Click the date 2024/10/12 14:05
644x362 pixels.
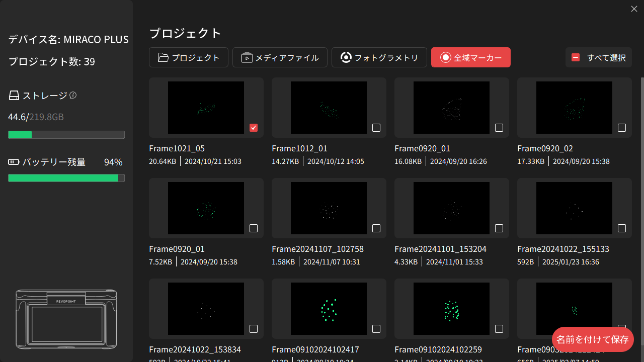click(336, 161)
